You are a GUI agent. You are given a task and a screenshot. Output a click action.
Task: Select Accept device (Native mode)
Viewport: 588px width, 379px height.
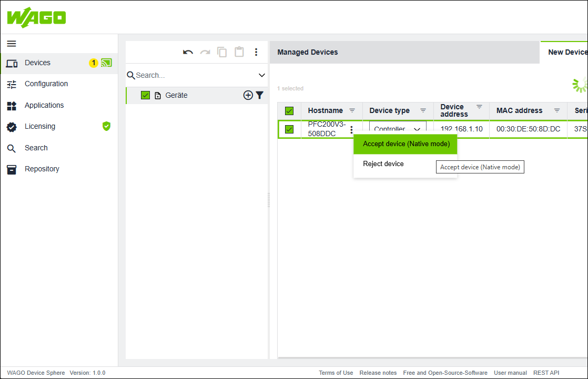405,144
